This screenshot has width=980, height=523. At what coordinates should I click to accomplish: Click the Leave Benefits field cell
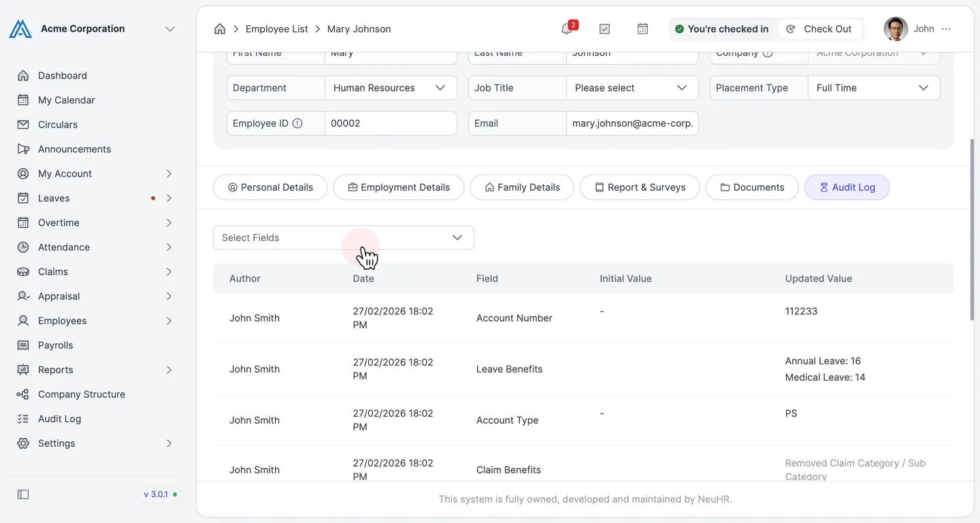[x=510, y=369]
